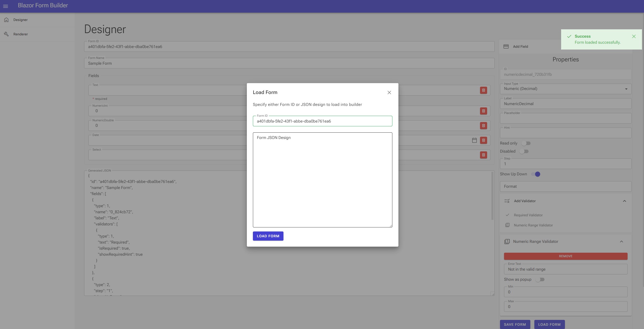Click the validator Max field
This screenshot has width=644, height=329.
point(565,307)
